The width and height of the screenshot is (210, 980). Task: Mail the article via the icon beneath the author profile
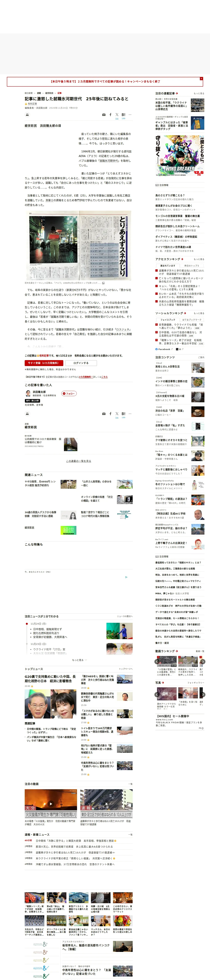coord(104,414)
